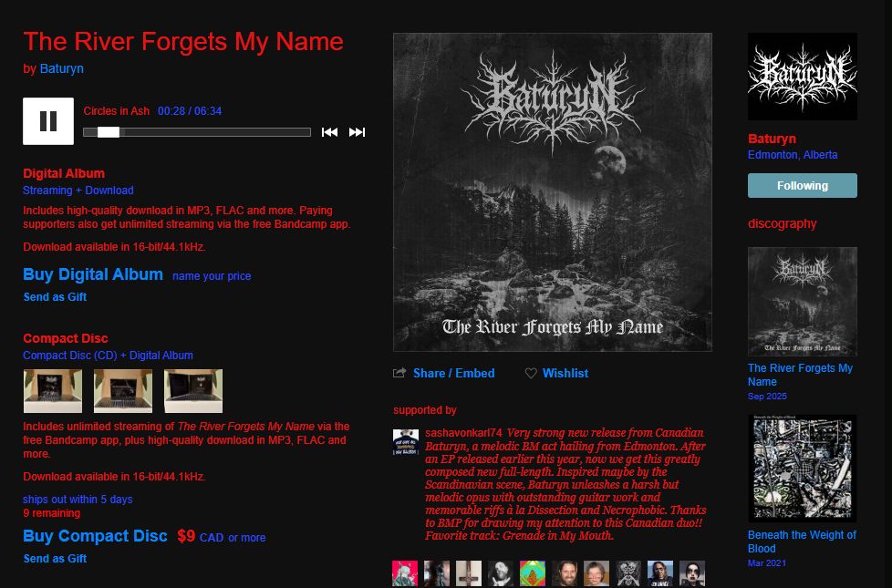Viewport: 892px width, 588px height.
Task: Open the first Compact Disc photo
Action: coord(53,391)
